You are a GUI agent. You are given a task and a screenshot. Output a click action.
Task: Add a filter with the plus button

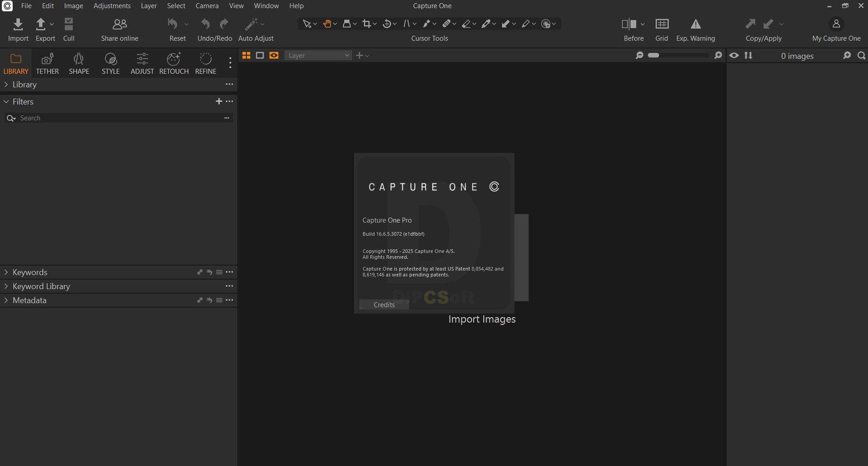(219, 101)
